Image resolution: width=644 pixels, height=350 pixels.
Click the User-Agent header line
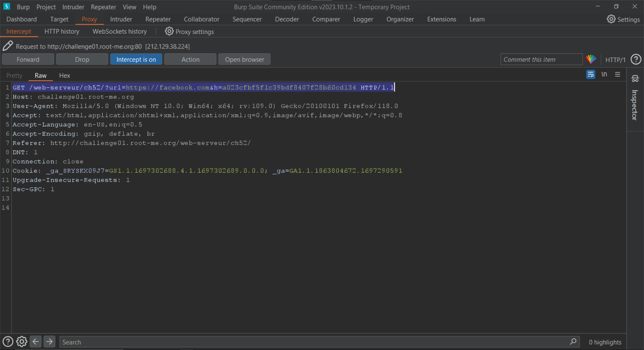tap(205, 106)
